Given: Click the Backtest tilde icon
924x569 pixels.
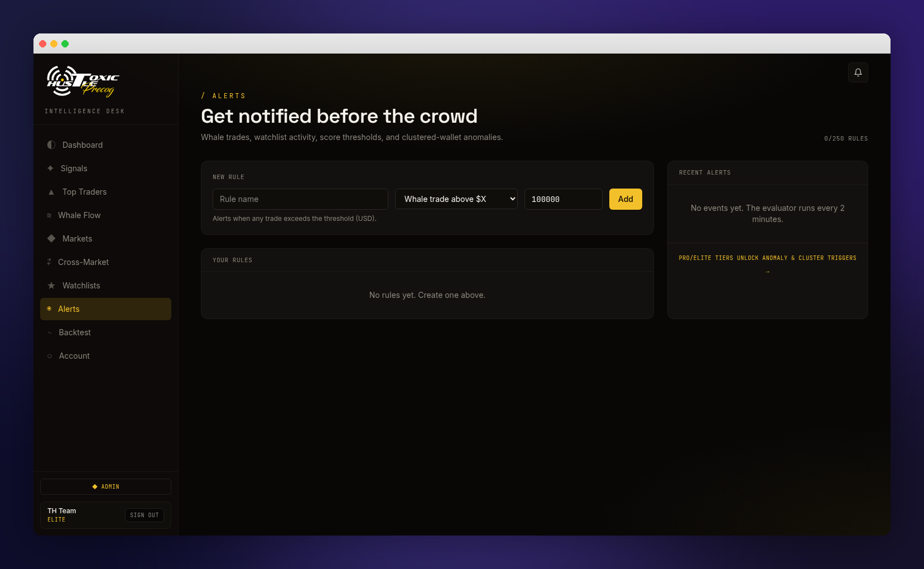Looking at the screenshot, I should [49, 332].
